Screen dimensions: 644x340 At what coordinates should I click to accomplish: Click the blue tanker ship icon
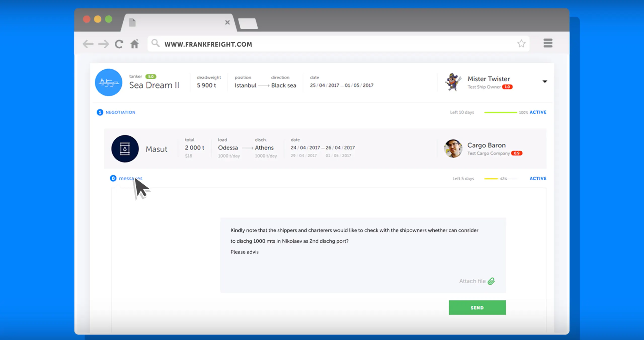click(x=108, y=82)
